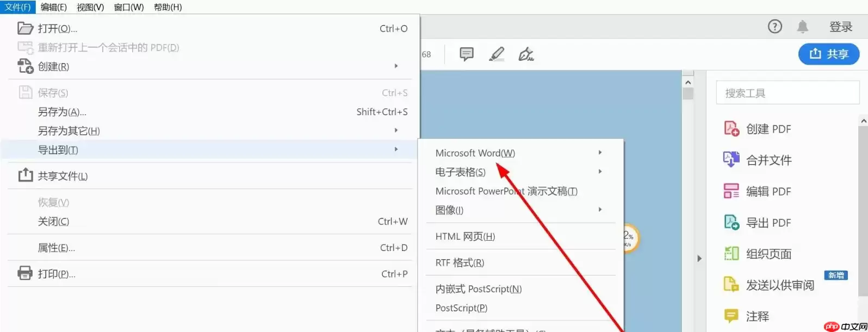Choose 打印(P)... menu entry text

tap(57, 274)
